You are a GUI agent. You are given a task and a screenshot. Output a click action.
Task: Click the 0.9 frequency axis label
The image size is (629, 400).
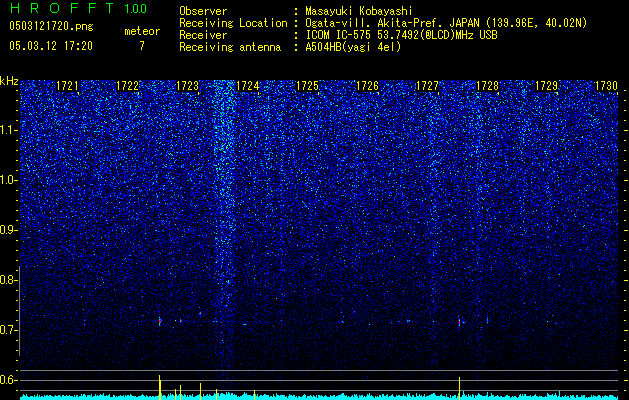pos(8,230)
